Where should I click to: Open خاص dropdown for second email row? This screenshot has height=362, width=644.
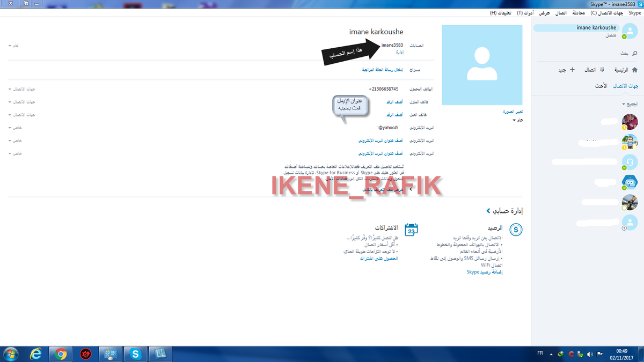point(14,141)
